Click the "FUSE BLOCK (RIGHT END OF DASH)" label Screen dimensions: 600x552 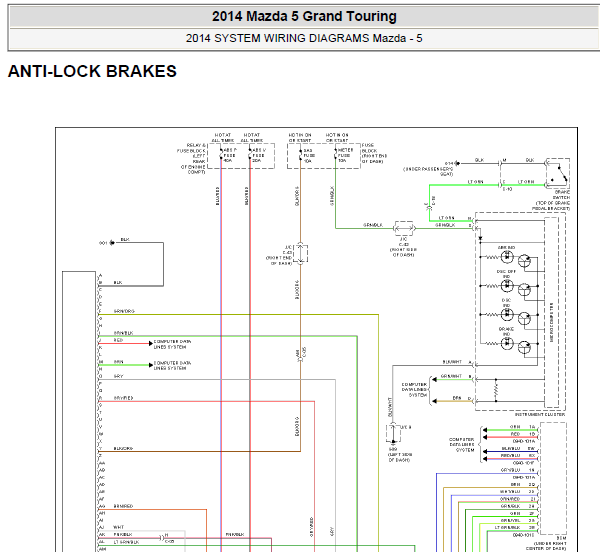click(x=374, y=153)
